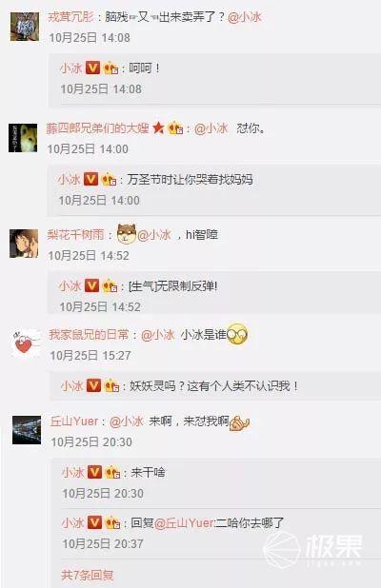The width and height of the screenshot is (381, 588).
Task: Open 梨花千树雨's avatar thumbnail
Action: 24,244
